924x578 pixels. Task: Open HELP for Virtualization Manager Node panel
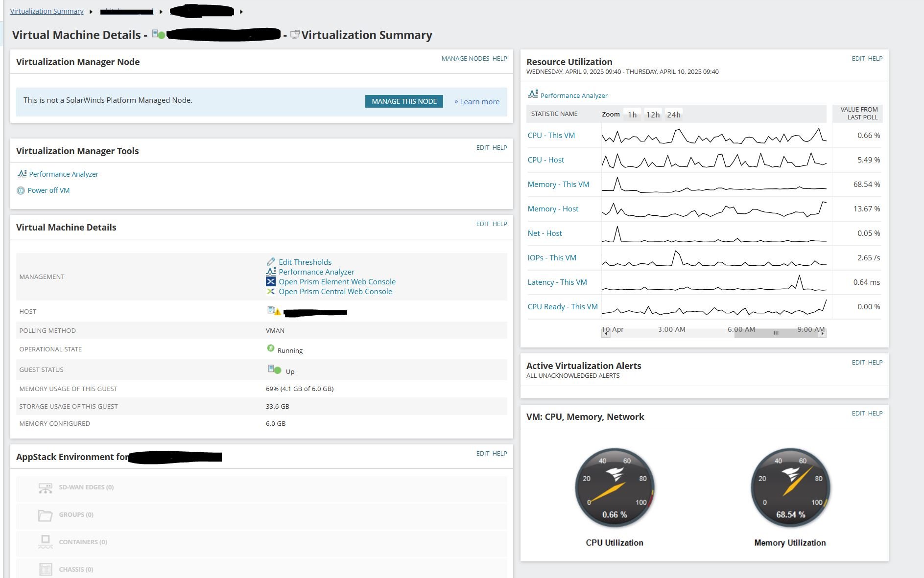pyautogui.click(x=499, y=59)
